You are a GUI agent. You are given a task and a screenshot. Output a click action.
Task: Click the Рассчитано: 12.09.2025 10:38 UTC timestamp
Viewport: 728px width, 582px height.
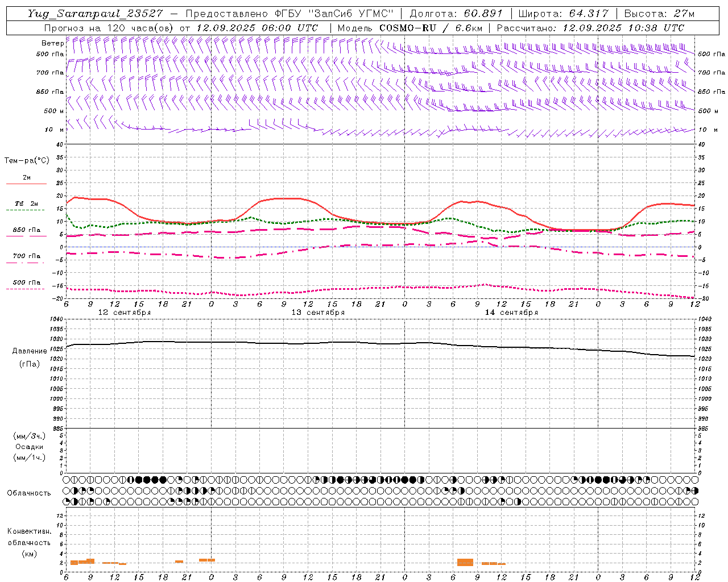(x=590, y=28)
